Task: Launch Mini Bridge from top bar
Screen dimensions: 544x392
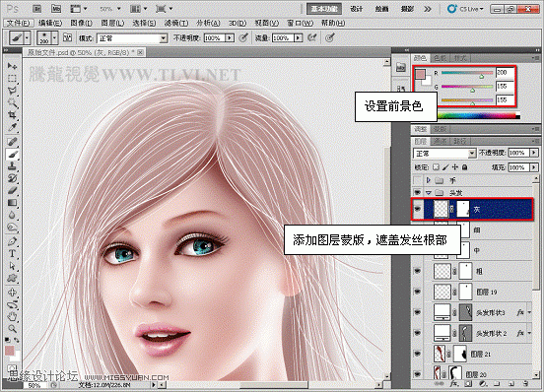Action: pyautogui.click(x=56, y=9)
